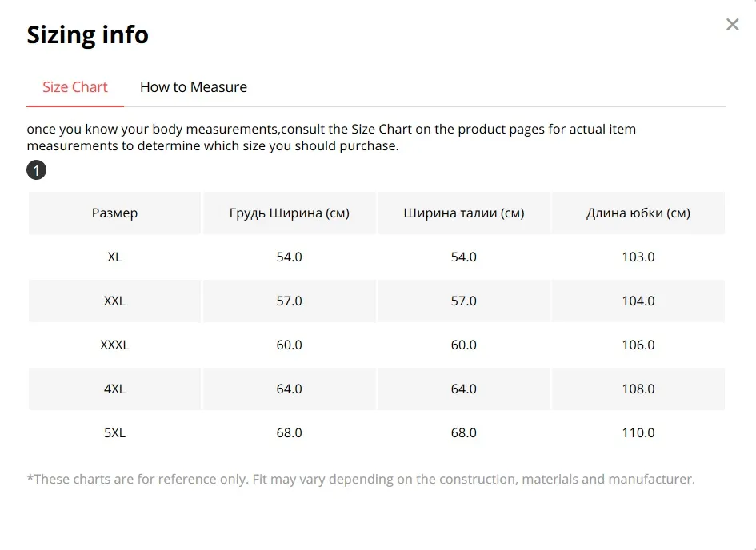Select the XL size row label
The width and height of the screenshot is (756, 550).
114,257
